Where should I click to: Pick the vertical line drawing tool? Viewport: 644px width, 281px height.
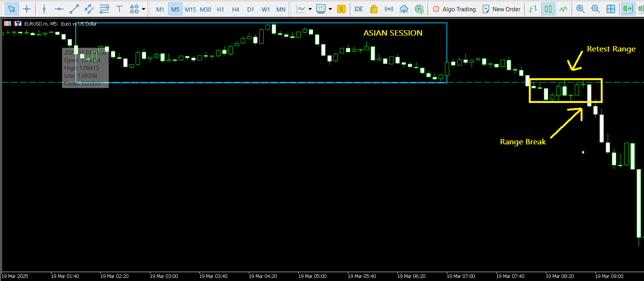[44, 9]
